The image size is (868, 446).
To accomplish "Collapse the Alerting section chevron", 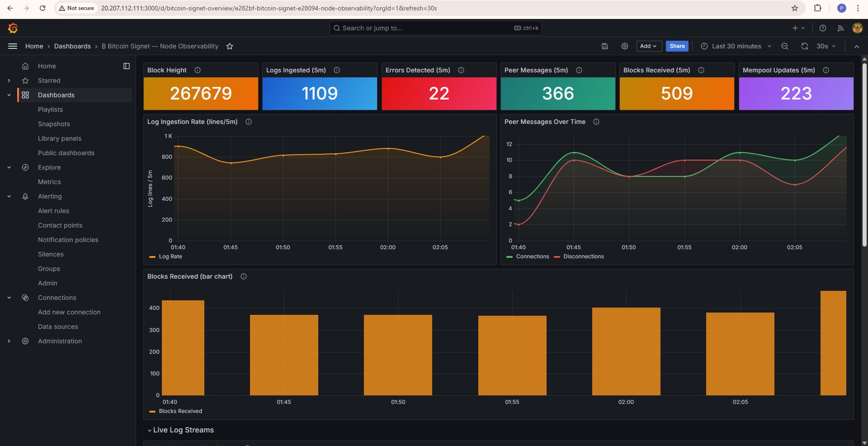I will [x=9, y=196].
